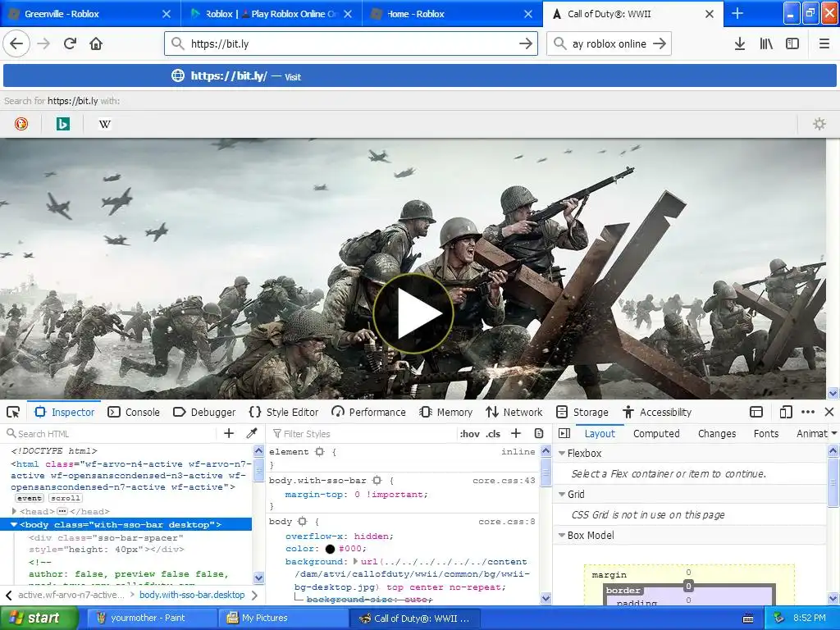Go back using the browser back arrow
The height and width of the screenshot is (630, 840).
[x=16, y=43]
